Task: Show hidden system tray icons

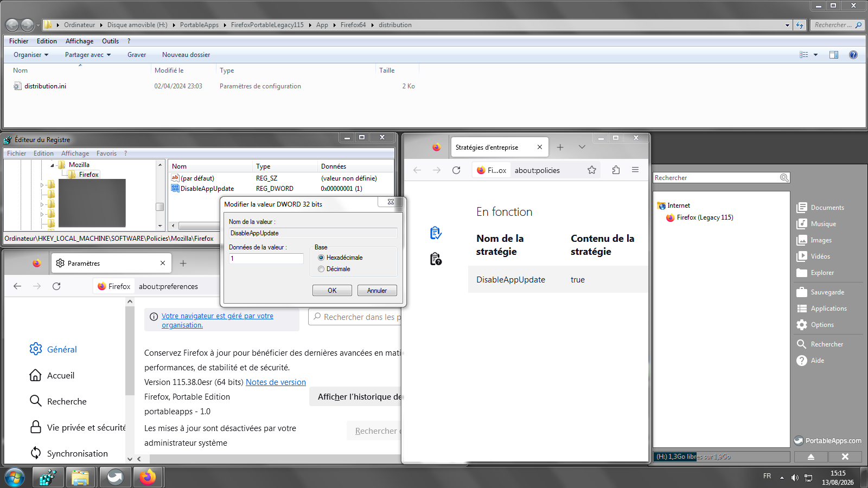Action: click(x=782, y=478)
